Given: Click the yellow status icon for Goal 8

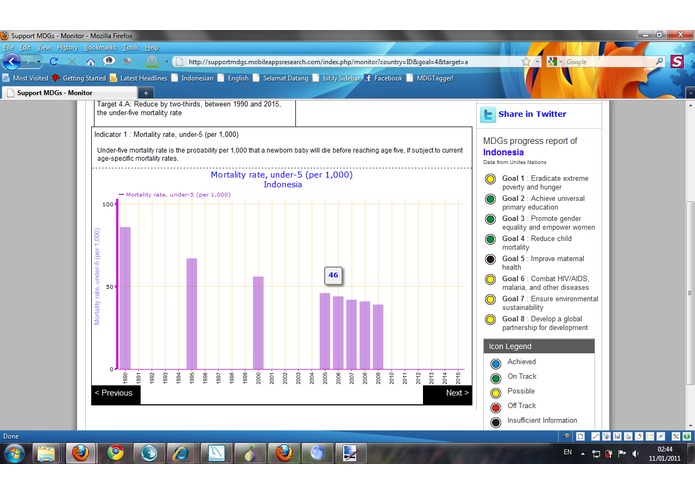Looking at the screenshot, I should (x=490, y=319).
